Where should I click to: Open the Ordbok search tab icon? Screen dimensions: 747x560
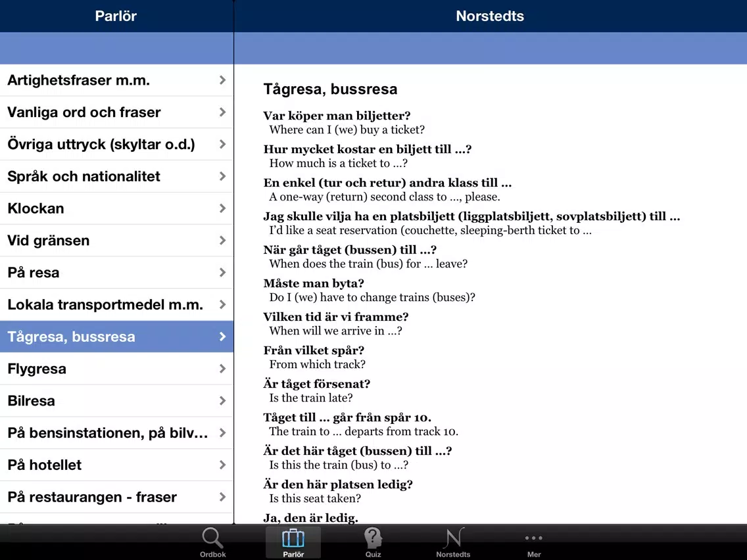(x=212, y=538)
